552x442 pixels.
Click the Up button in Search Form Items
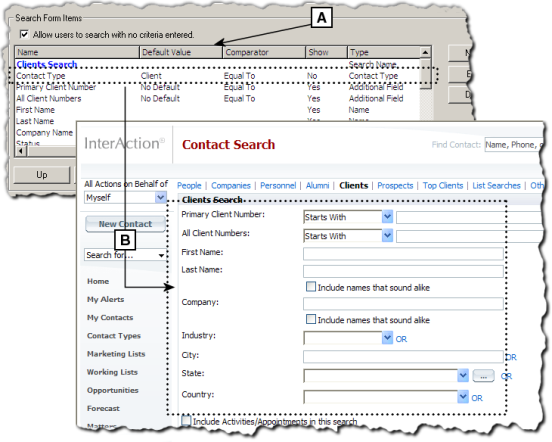pyautogui.click(x=42, y=175)
